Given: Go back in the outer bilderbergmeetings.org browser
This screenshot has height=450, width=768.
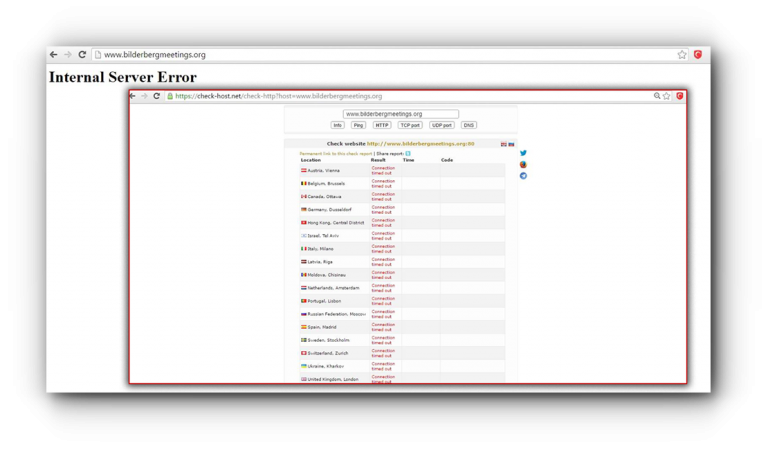Looking at the screenshot, I should pyautogui.click(x=53, y=55).
